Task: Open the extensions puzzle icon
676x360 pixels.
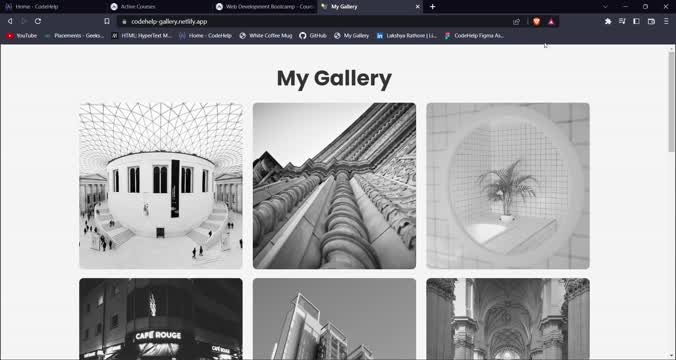Action: pyautogui.click(x=608, y=21)
